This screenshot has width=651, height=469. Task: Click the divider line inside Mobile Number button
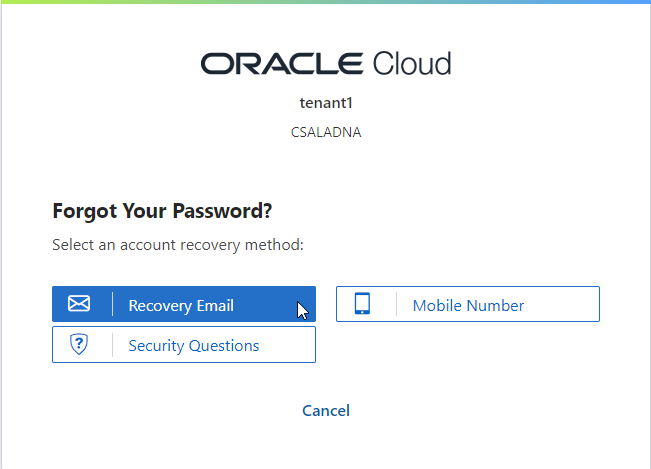396,304
